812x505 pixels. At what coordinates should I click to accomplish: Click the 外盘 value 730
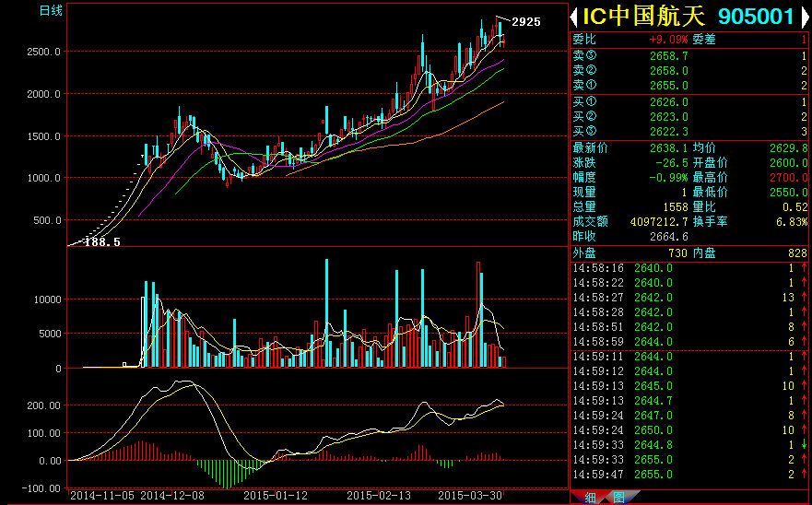tap(677, 253)
